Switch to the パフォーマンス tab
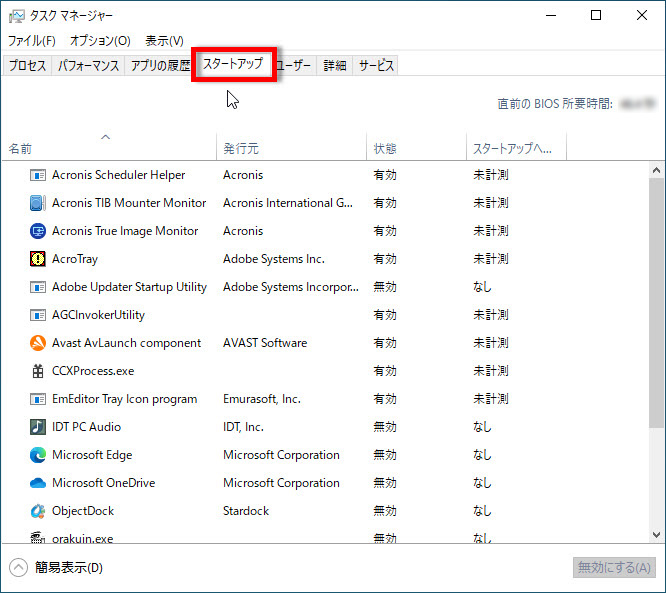Screen dimensions: 666x593 (x=88, y=66)
